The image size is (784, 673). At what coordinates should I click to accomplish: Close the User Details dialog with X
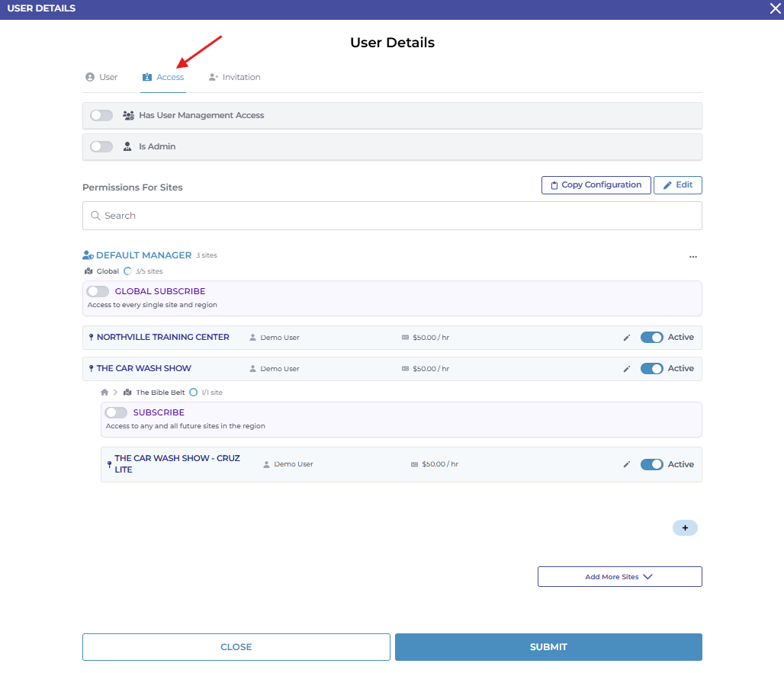pos(775,8)
